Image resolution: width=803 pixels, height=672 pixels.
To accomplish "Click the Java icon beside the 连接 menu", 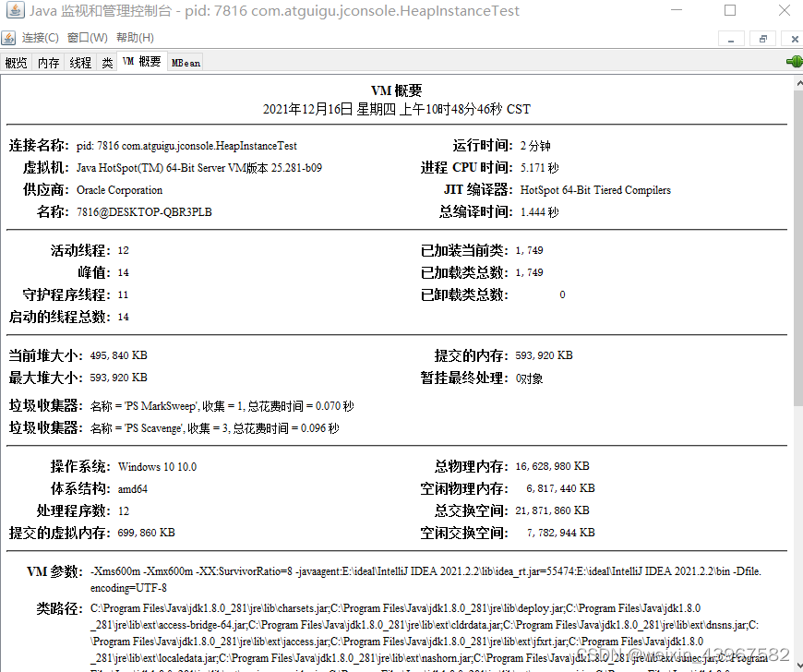I will [x=8, y=38].
